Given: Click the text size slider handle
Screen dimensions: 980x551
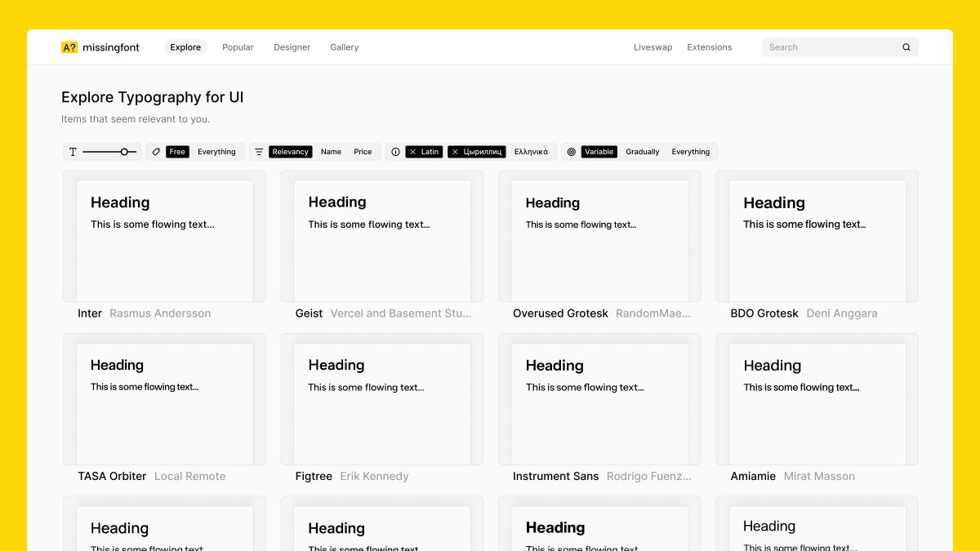Looking at the screenshot, I should coord(124,152).
